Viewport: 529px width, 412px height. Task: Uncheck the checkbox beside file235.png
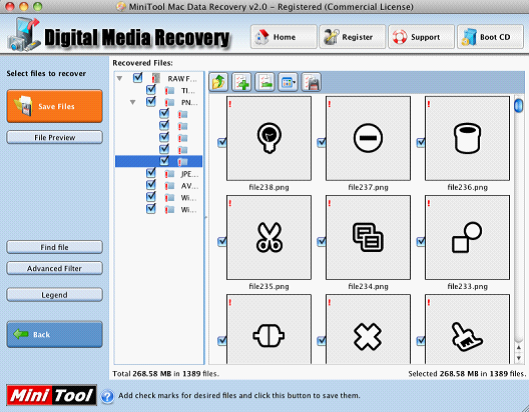222,242
